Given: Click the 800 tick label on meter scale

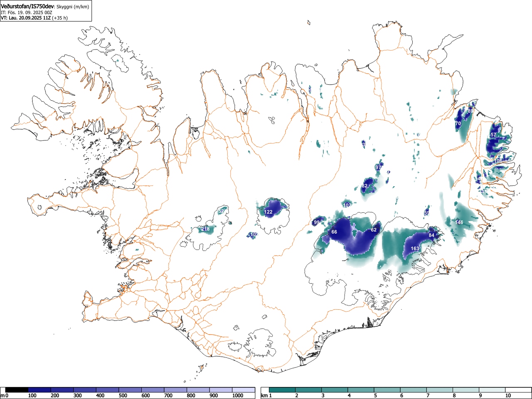Looking at the screenshot, I should tap(191, 396).
